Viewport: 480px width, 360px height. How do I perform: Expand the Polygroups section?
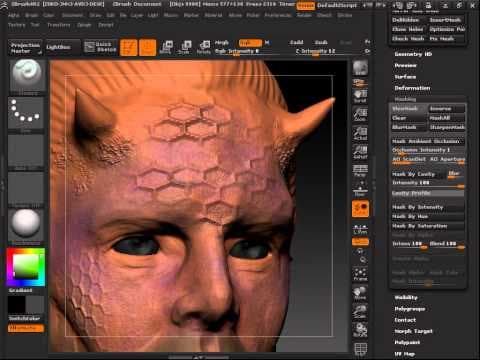point(410,309)
